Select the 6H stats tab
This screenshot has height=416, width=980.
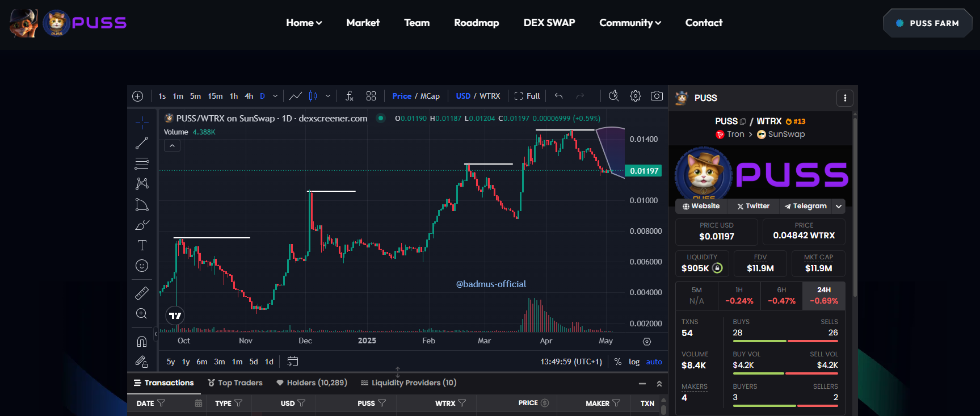coord(781,296)
